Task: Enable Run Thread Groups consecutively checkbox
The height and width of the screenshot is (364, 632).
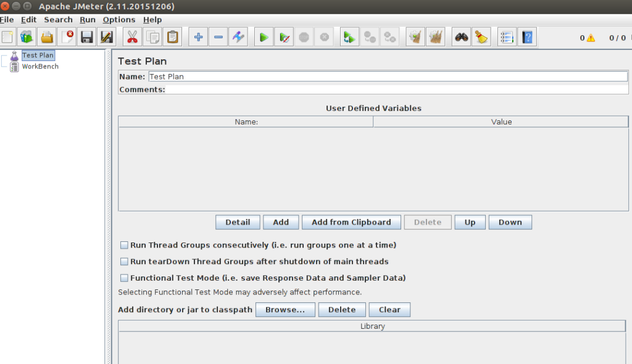Action: (124, 245)
